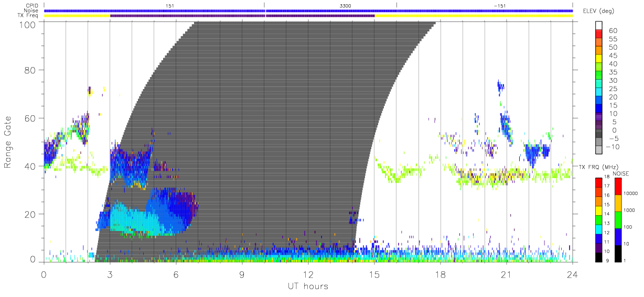Click the 1000 label on NOISE colorbar

click(x=629, y=210)
